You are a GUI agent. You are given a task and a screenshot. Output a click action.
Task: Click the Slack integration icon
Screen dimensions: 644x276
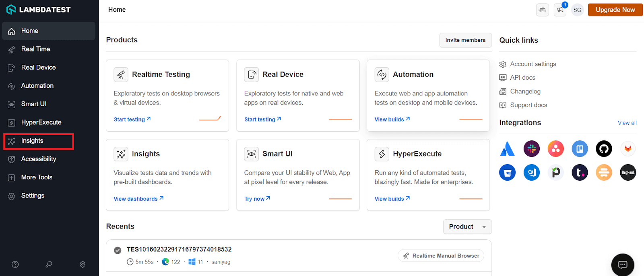[x=531, y=149]
